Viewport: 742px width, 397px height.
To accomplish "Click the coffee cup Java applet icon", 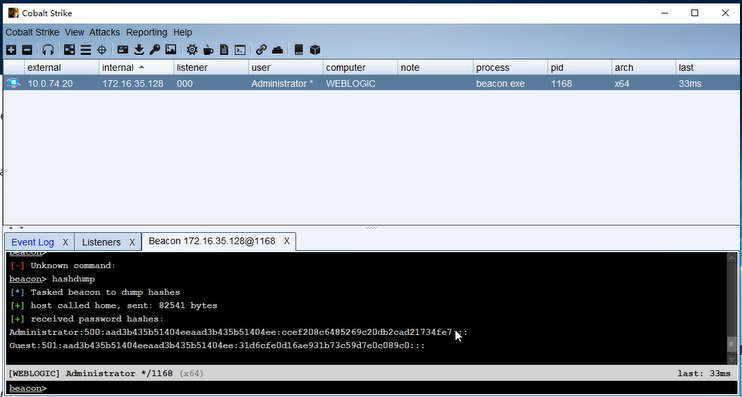I will [x=208, y=50].
